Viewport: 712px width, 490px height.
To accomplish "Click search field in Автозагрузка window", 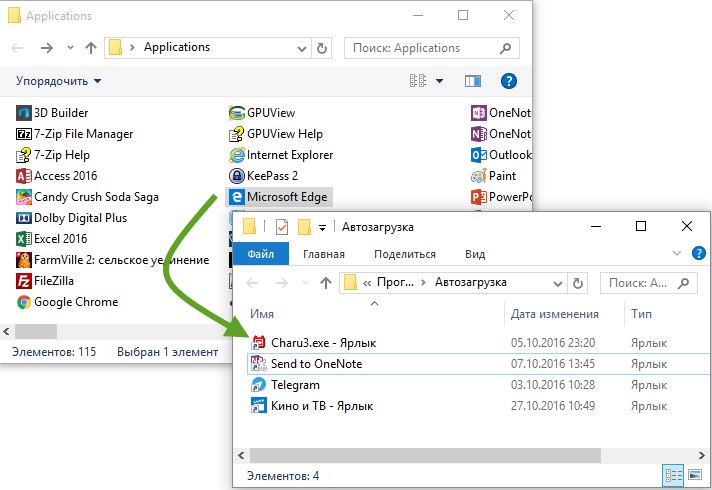I will [x=649, y=283].
